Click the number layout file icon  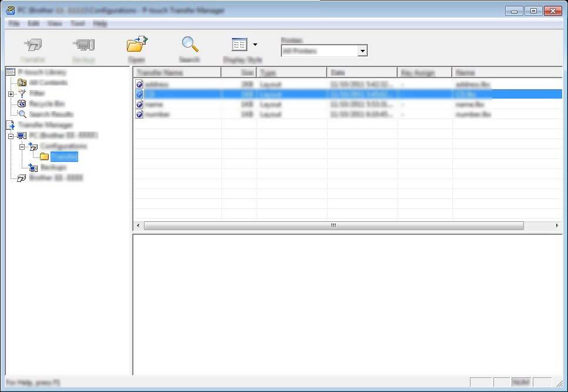tap(139, 114)
